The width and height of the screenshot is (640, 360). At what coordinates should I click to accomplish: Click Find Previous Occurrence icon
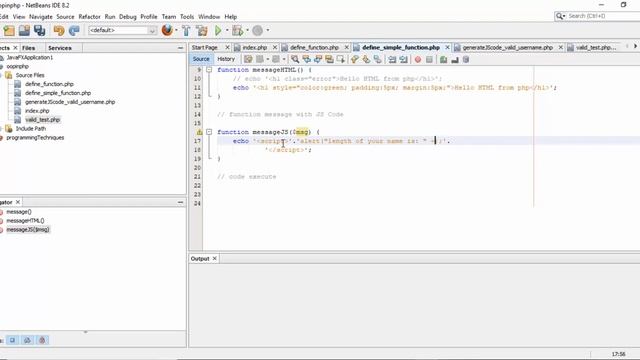(x=306, y=60)
